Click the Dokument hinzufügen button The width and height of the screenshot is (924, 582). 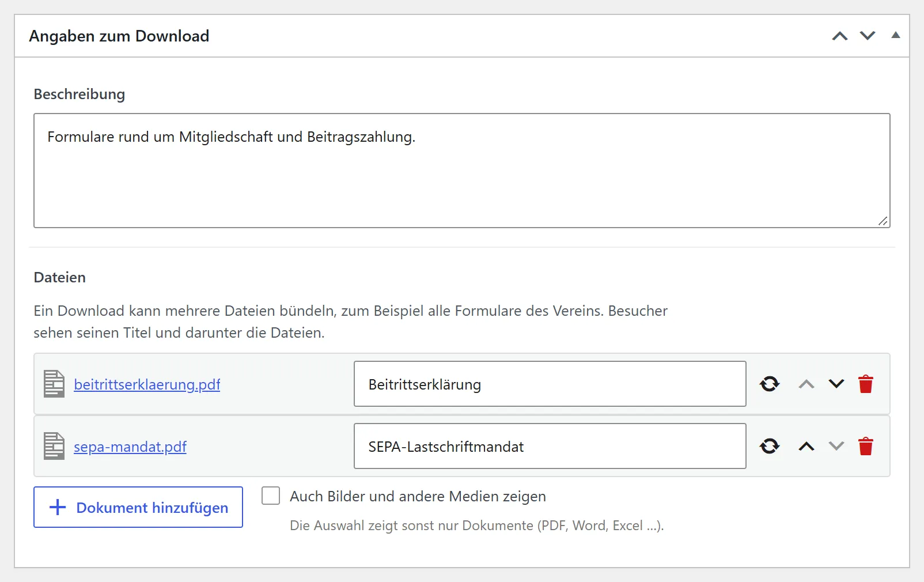pyautogui.click(x=138, y=507)
